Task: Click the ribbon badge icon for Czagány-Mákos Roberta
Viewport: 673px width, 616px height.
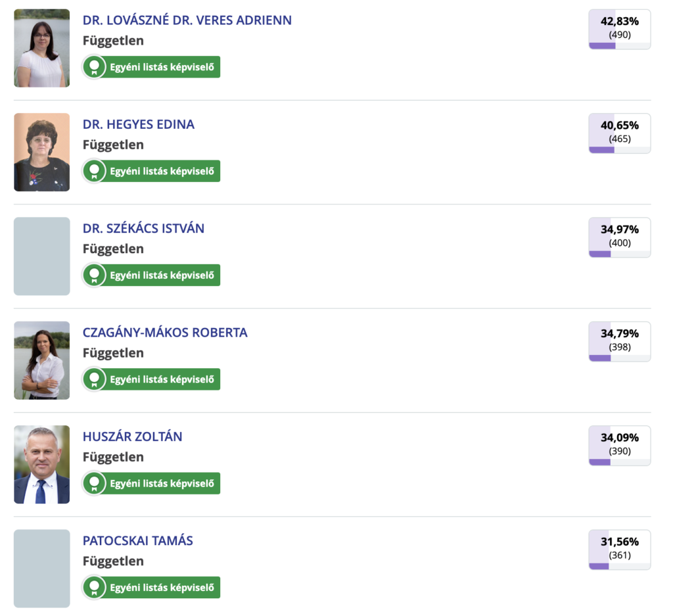Action: click(95, 379)
